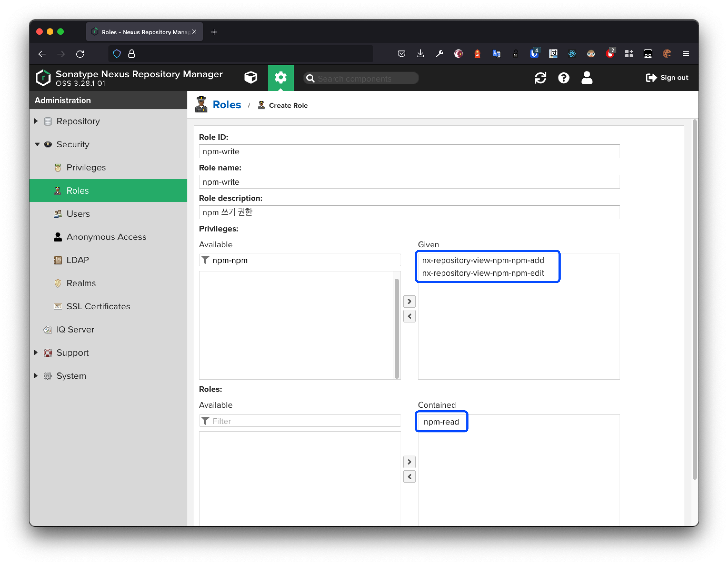Reload the page in browser
The height and width of the screenshot is (565, 728).
coord(80,54)
